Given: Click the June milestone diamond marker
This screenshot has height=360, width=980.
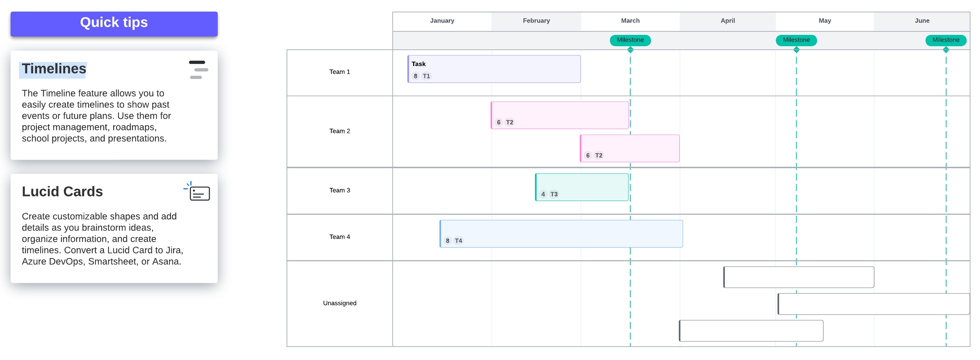Looking at the screenshot, I should pos(946,50).
